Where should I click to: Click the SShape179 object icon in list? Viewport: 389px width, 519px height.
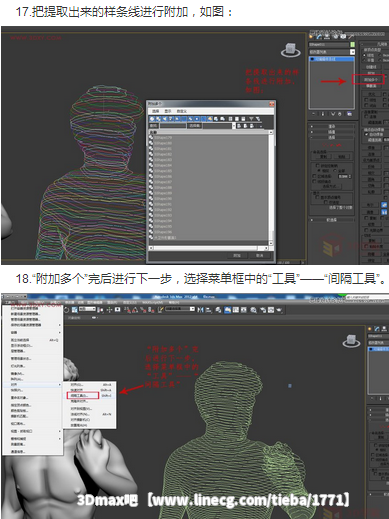click(151, 138)
